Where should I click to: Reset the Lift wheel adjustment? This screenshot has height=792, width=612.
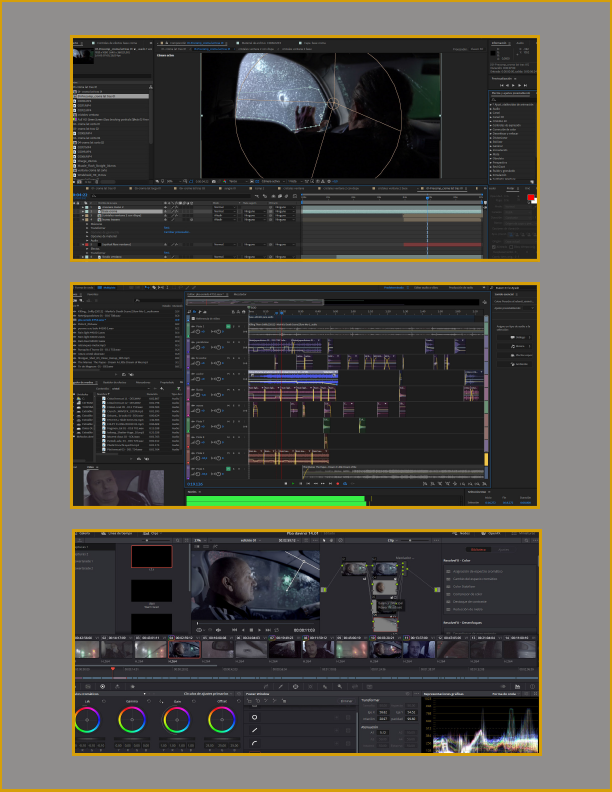104,701
